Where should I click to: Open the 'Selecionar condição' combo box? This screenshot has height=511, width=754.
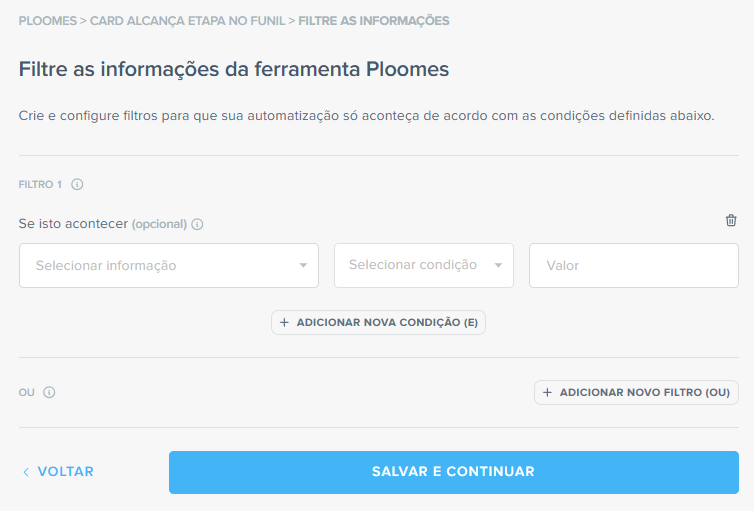pos(415,265)
